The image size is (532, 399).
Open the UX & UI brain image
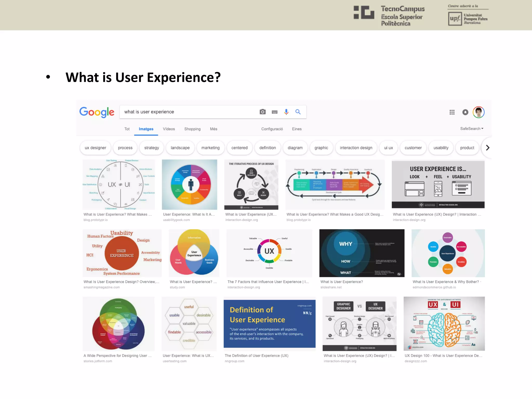(444, 324)
